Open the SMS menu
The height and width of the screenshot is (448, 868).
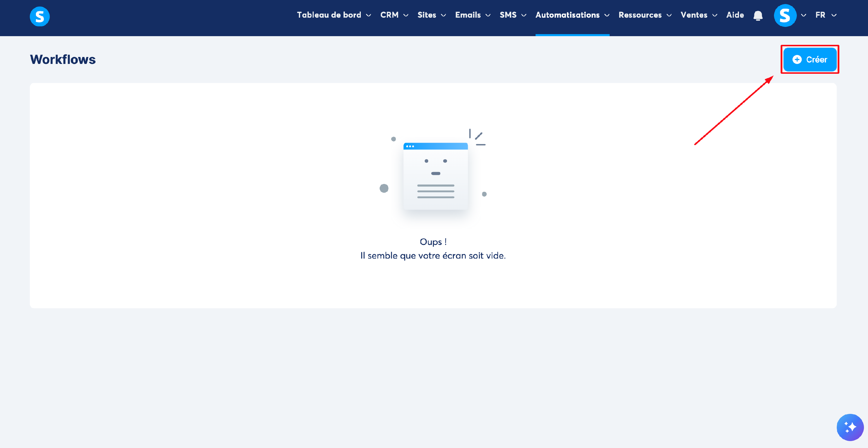tap(508, 15)
